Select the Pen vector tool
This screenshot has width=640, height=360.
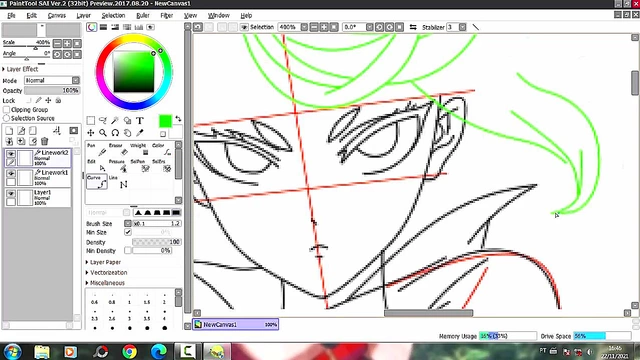(97, 150)
